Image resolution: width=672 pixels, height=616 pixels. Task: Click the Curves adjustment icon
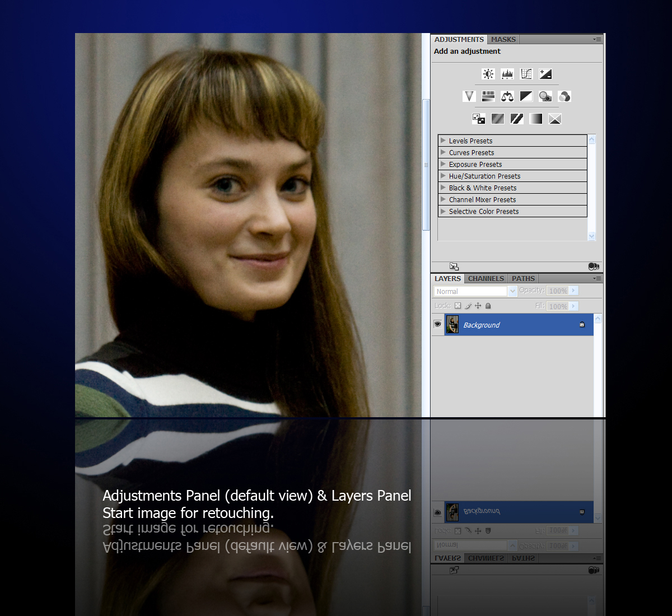pos(526,74)
